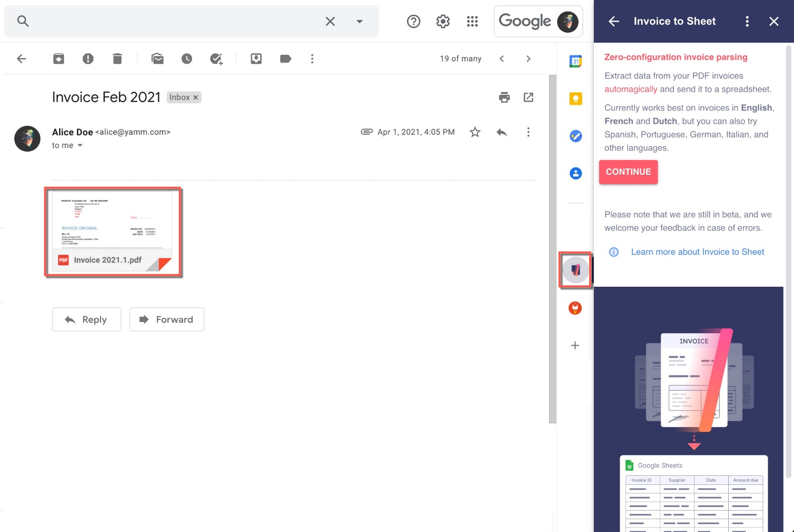Click inside the search mail field
This screenshot has width=794, height=532.
(x=176, y=21)
